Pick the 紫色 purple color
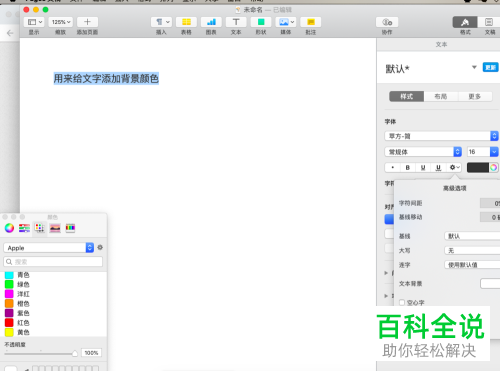Screen dimensions: 500x371 coord(9,313)
